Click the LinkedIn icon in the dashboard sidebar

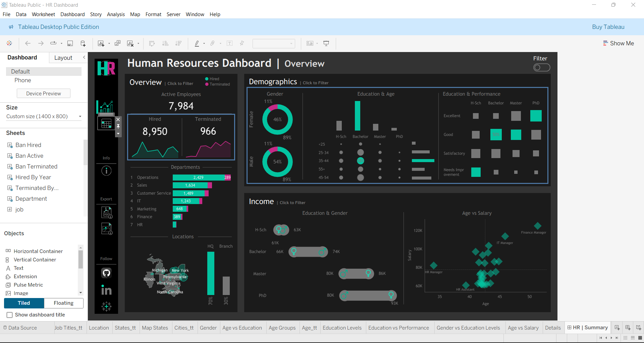[x=106, y=290]
